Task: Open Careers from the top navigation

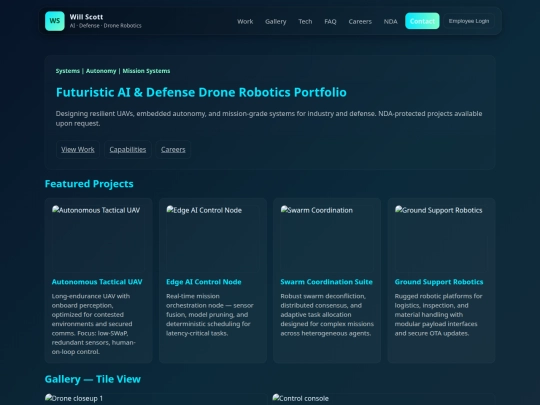Action: tap(360, 21)
